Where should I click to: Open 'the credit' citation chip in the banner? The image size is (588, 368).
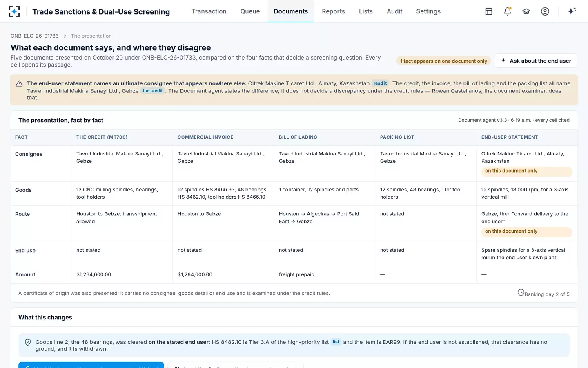click(x=153, y=91)
